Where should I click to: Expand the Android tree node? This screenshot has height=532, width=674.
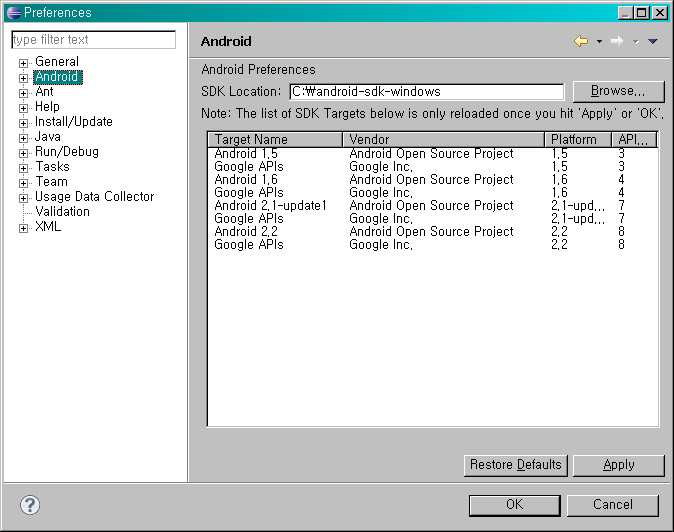(23, 78)
